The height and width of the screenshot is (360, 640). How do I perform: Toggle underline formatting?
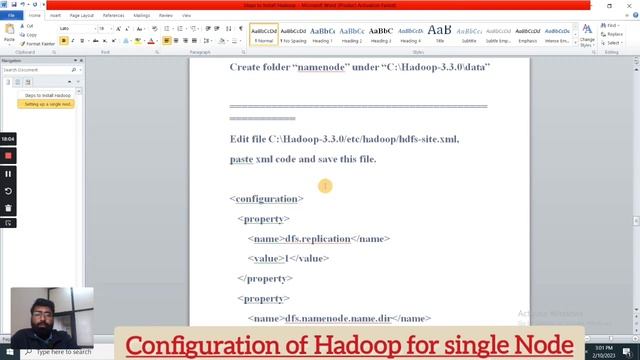(x=82, y=41)
